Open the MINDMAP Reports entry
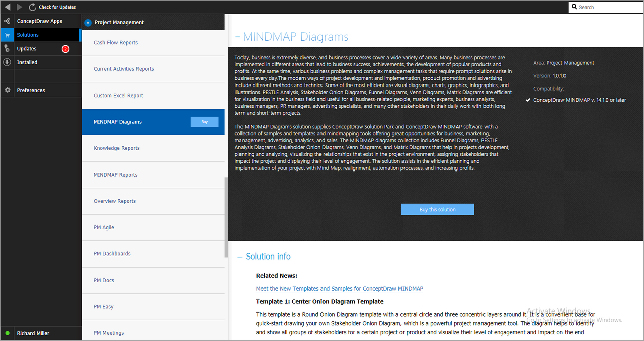This screenshot has height=341, width=644. 153,175
